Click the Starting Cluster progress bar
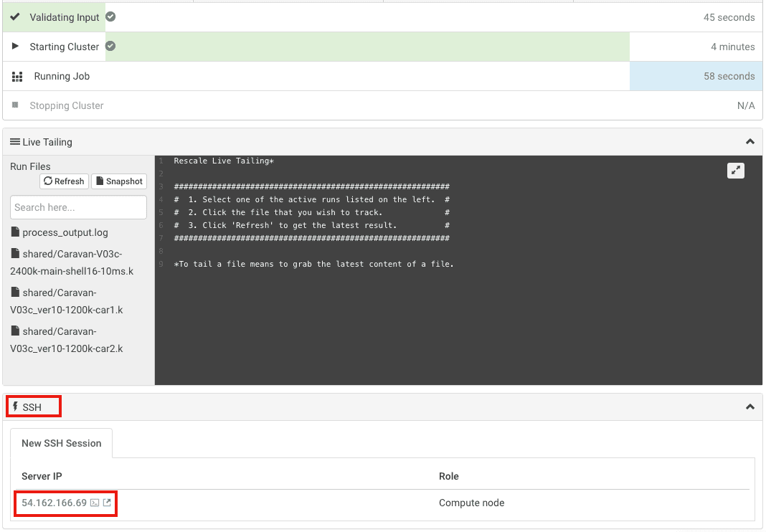Image resolution: width=766 pixels, height=532 pixels. click(x=359, y=47)
